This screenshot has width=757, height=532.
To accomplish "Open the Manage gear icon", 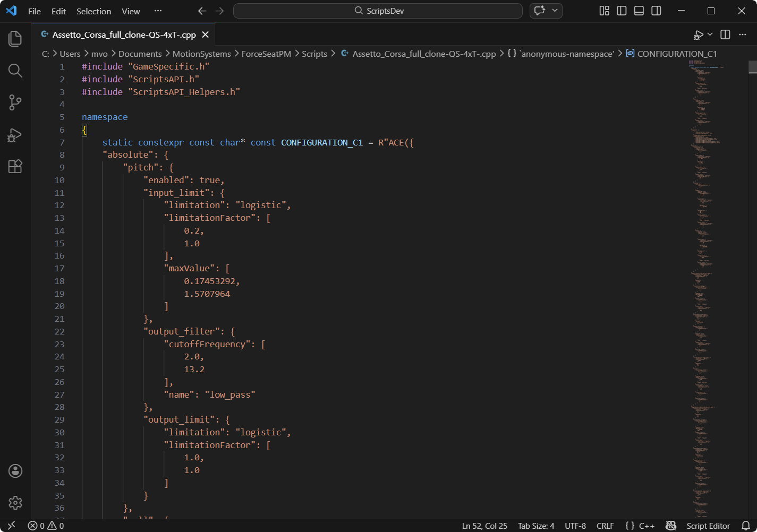I will [x=15, y=503].
